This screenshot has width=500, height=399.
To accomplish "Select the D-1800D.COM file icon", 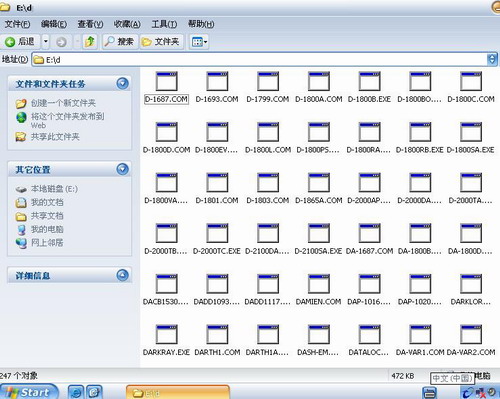I will [166, 132].
